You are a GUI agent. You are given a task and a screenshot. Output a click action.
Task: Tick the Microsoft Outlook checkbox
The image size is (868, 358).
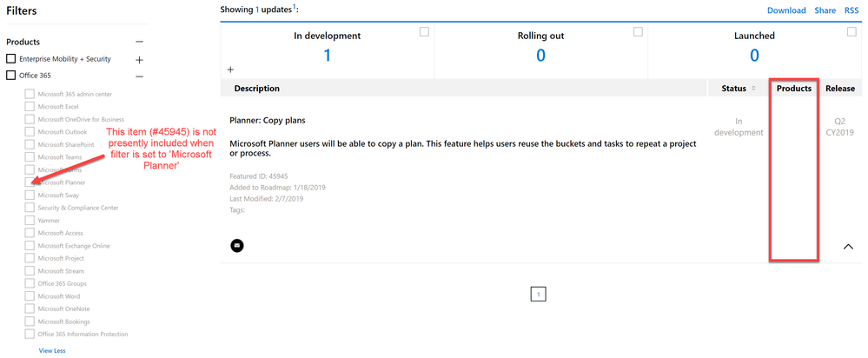[30, 132]
